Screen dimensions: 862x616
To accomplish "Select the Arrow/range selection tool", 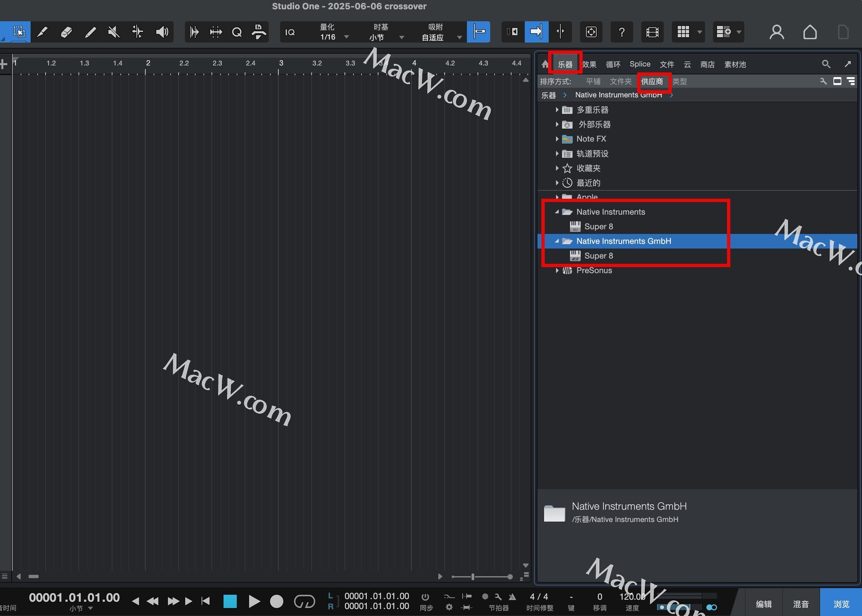I will 18,32.
